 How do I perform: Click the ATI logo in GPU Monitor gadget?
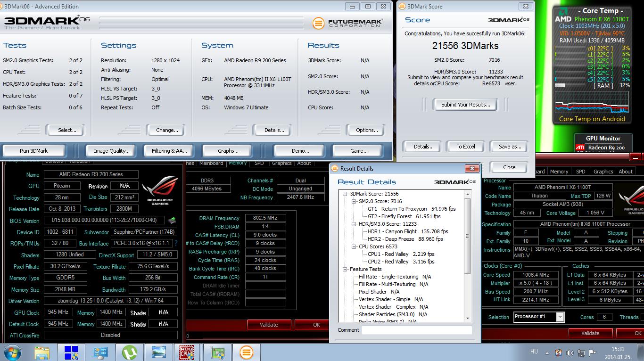(581, 148)
